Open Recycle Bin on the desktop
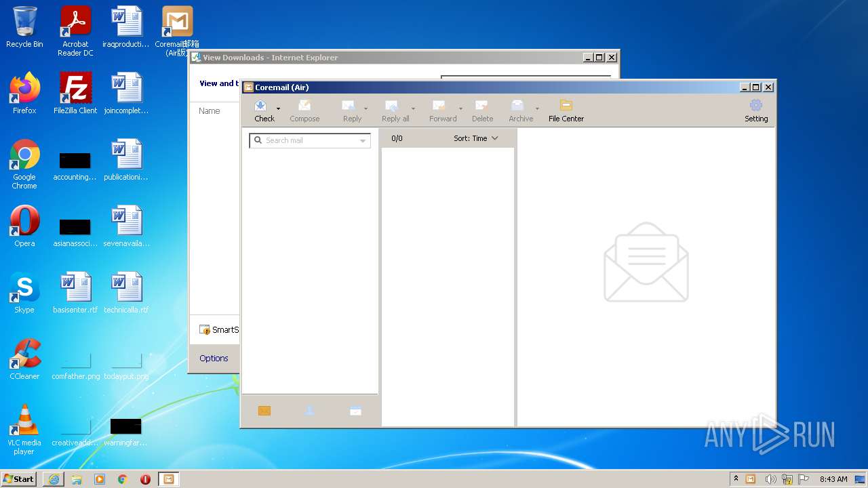Viewport: 868px width, 488px height. pyautogui.click(x=24, y=28)
